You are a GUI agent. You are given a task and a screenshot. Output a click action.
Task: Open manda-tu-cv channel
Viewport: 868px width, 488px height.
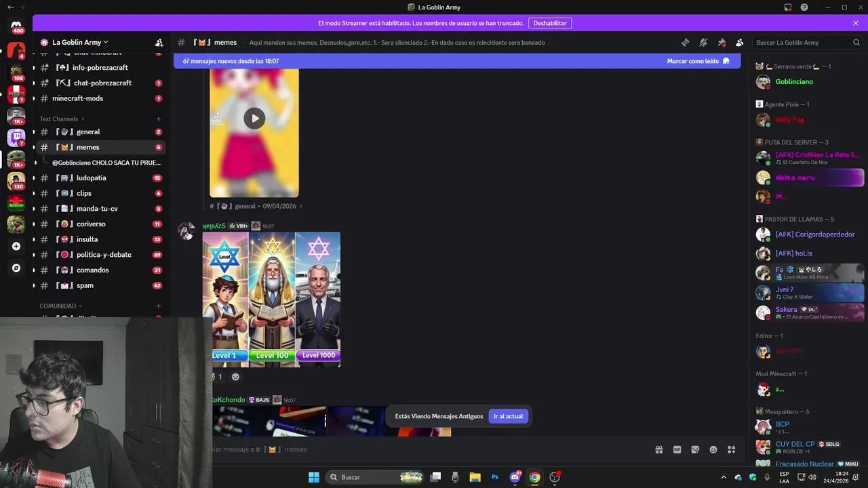[x=100, y=209]
